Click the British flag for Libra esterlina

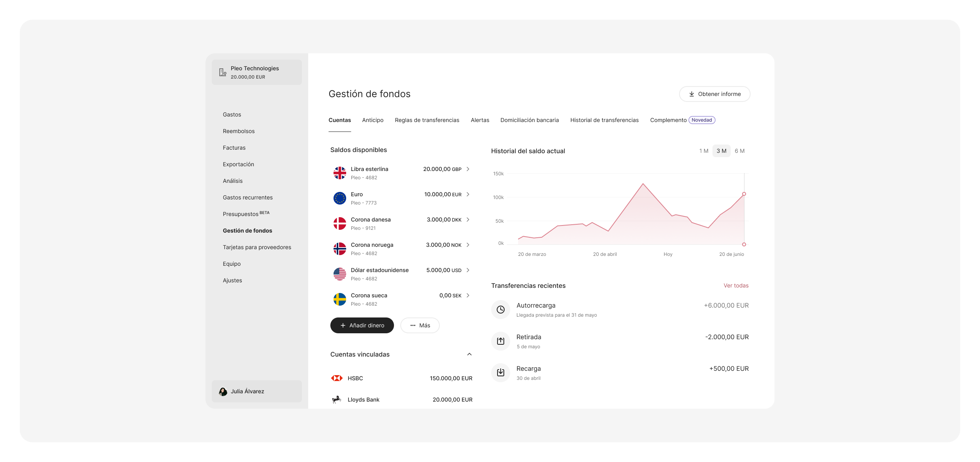[339, 173]
